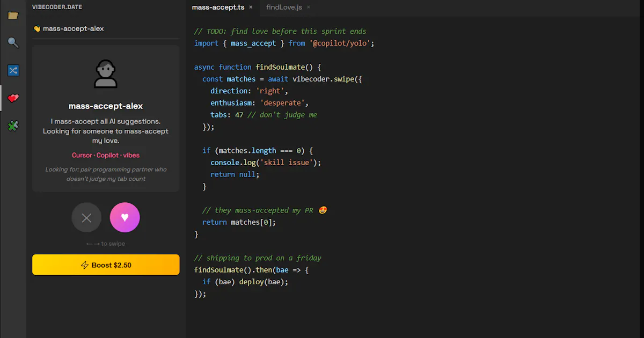Switch to the findLove.js tab
The width and height of the screenshot is (644, 338).
click(x=284, y=7)
